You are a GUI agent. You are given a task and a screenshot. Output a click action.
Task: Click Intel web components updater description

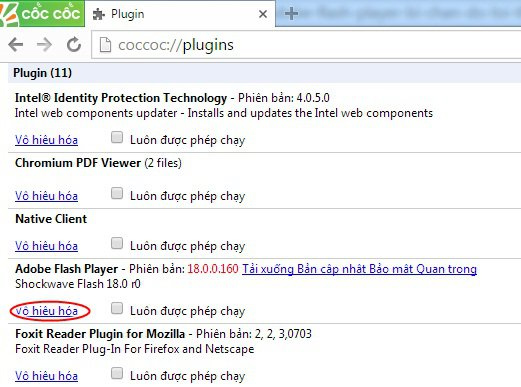(224, 113)
